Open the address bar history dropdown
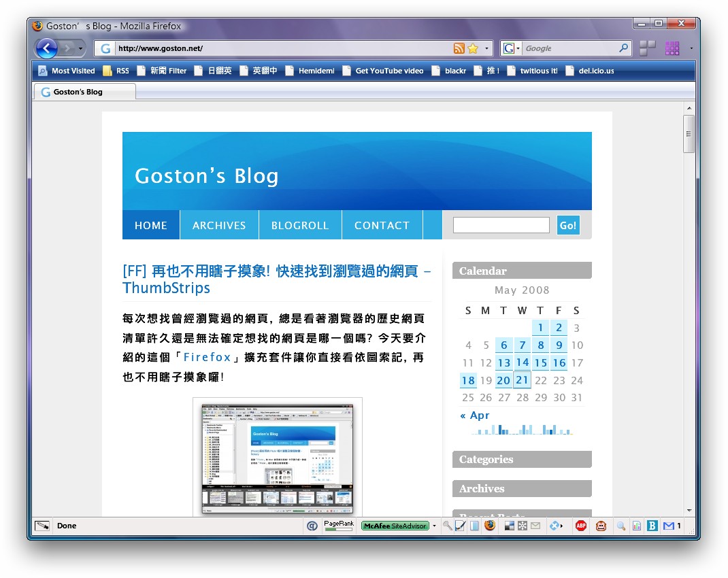728x578 pixels. (486, 48)
